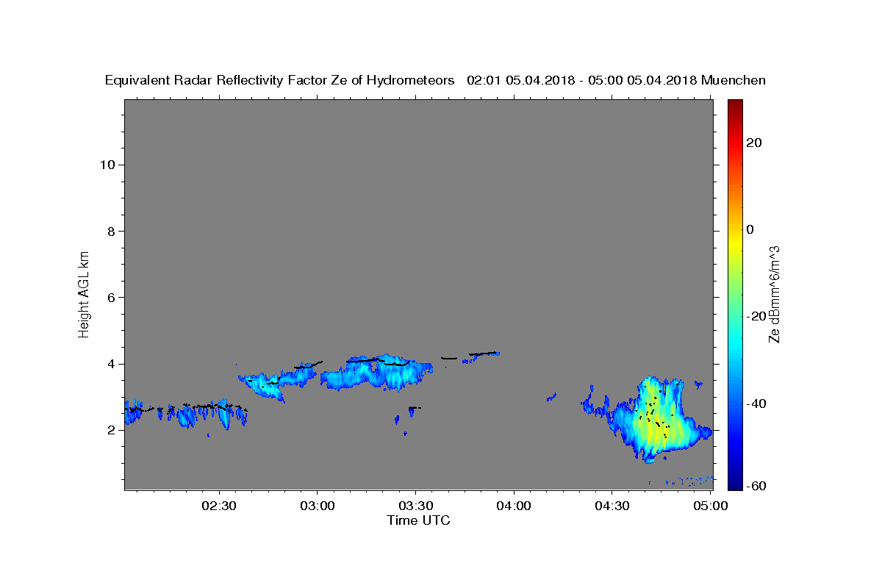
Task: Click the 'Time UTC' axis label
Action: click(x=418, y=520)
